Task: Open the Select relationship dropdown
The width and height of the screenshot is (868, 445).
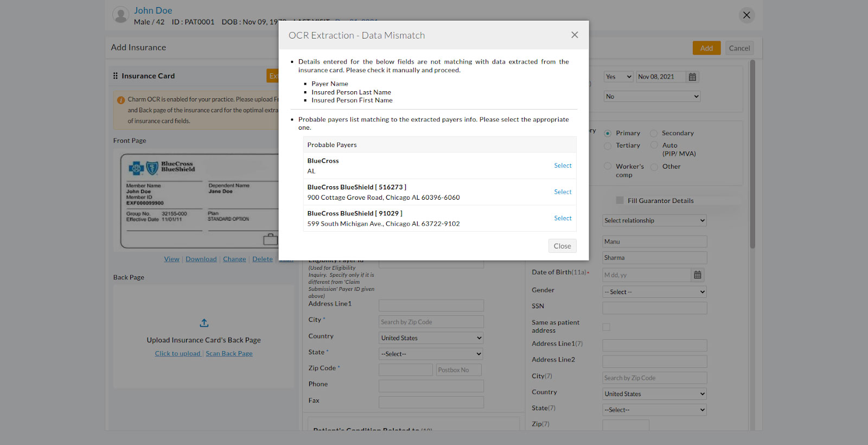Action: point(654,221)
